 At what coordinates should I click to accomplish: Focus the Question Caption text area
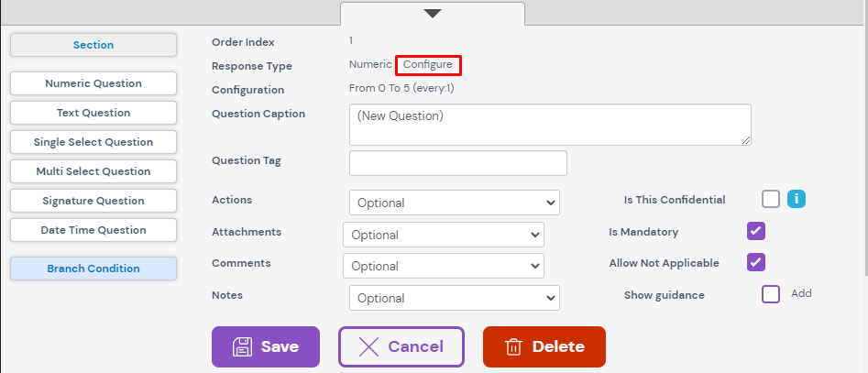pos(550,125)
